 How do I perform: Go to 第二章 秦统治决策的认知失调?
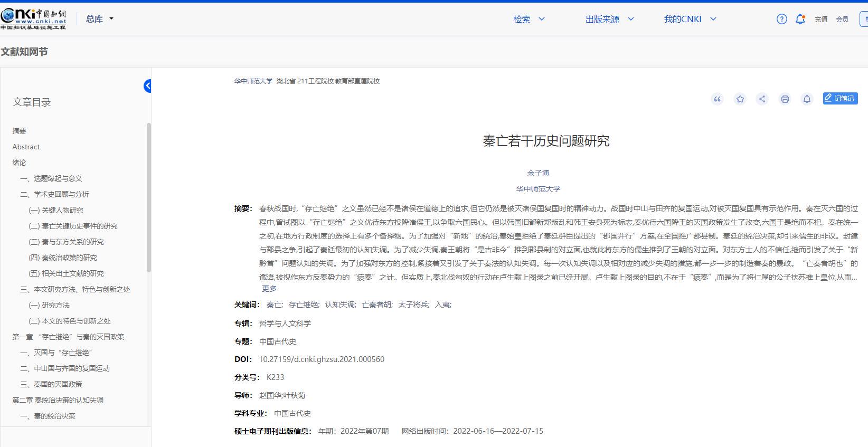click(58, 400)
